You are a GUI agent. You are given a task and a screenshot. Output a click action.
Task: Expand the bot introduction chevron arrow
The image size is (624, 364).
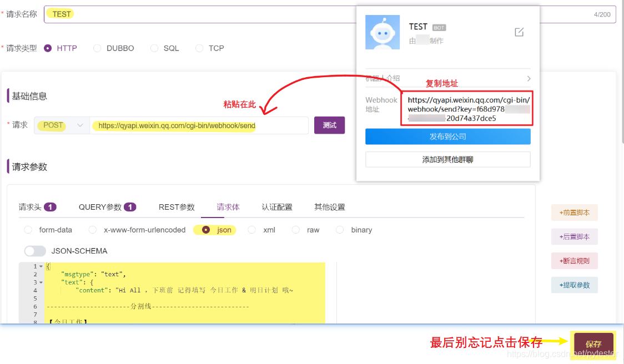pos(529,79)
